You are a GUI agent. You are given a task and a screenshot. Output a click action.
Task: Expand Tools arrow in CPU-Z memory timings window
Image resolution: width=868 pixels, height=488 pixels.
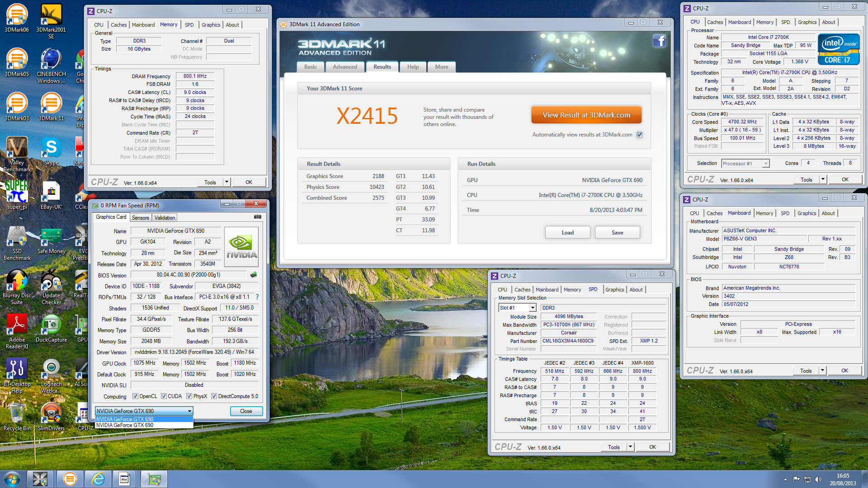(x=227, y=182)
